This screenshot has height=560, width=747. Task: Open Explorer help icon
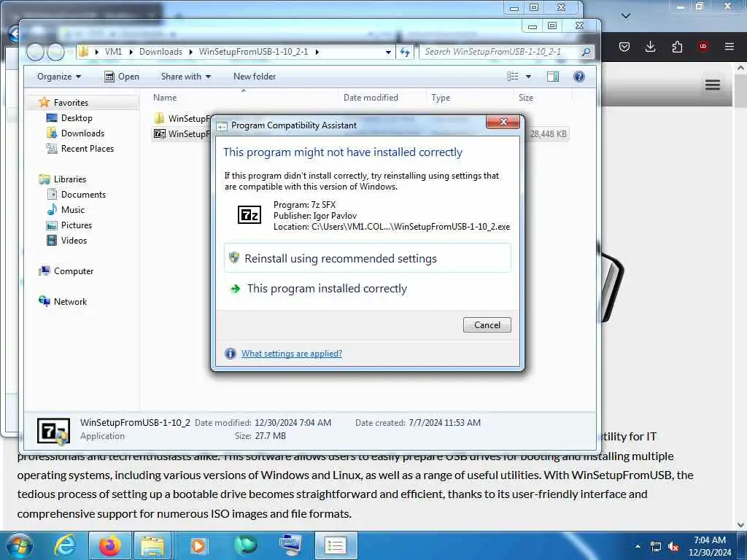tap(578, 77)
